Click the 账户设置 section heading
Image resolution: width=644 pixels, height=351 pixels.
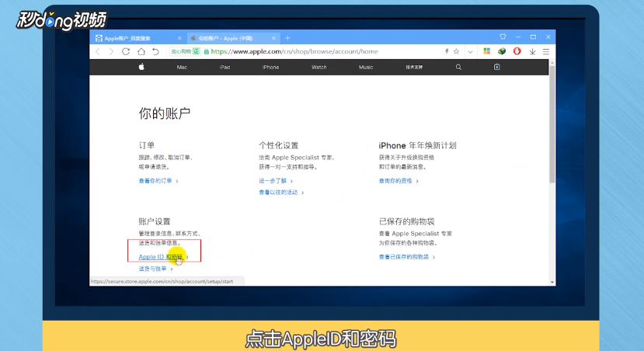155,221
